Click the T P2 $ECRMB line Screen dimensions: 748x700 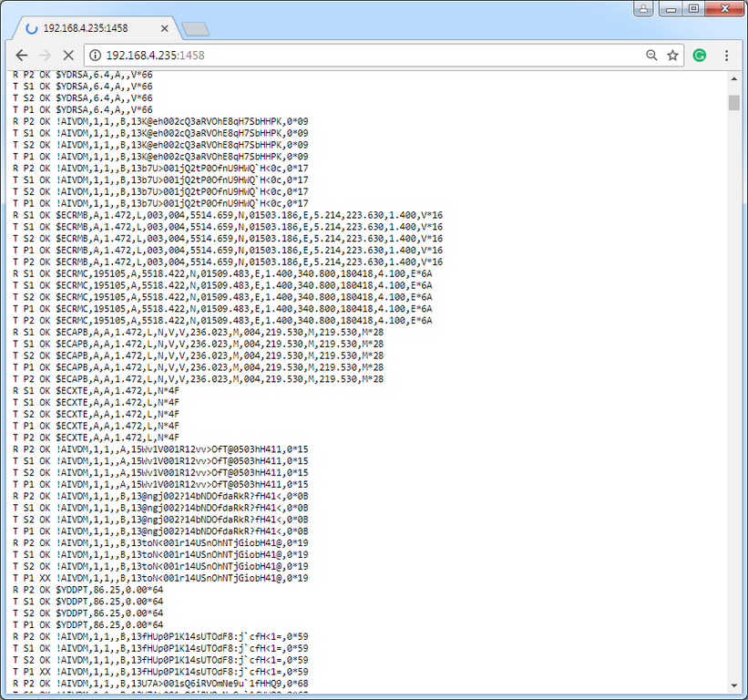pos(228,262)
